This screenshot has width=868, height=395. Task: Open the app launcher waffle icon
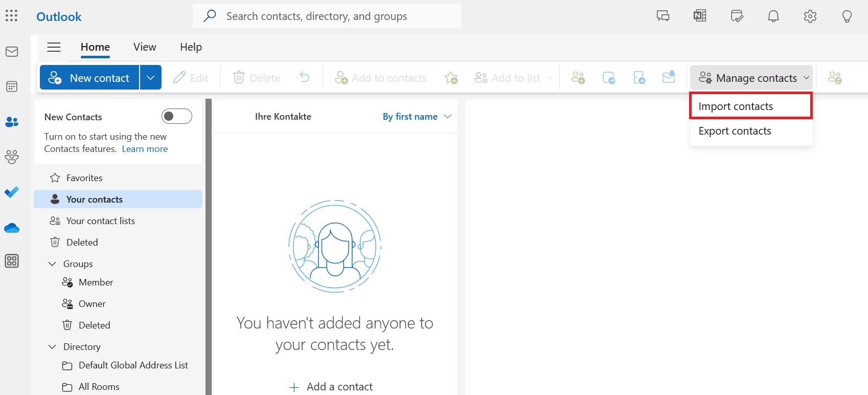11,16
